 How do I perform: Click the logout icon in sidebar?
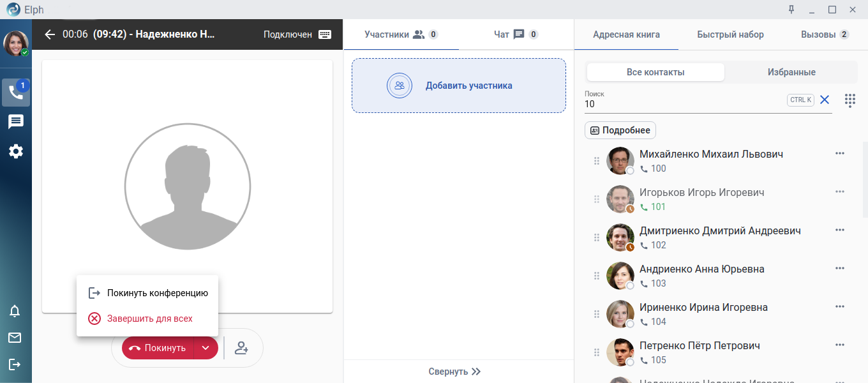pos(15,364)
